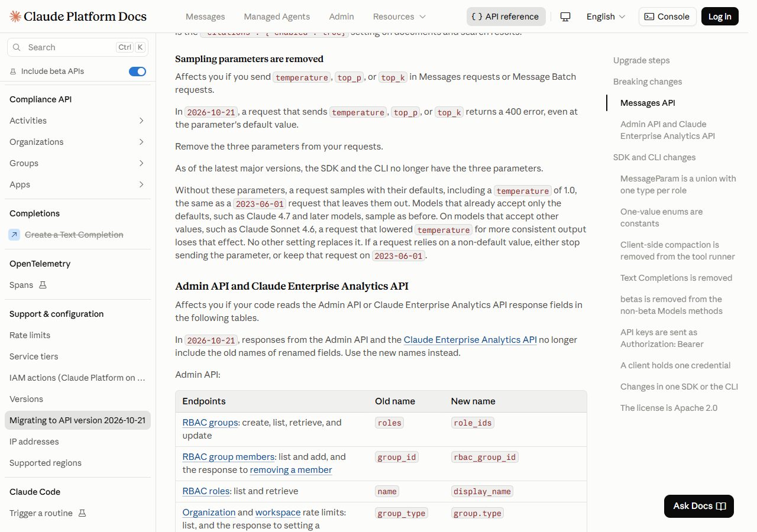Click the book icon on Ask Docs
757x532 pixels.
pyautogui.click(x=721, y=506)
